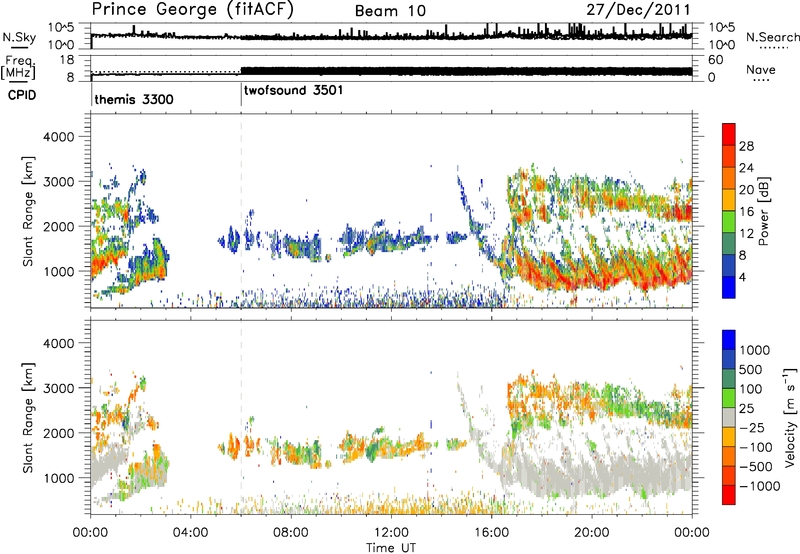Click the "Slant Range [km]" label of velocity panel
Screen dimensions: 800x554
point(28,418)
